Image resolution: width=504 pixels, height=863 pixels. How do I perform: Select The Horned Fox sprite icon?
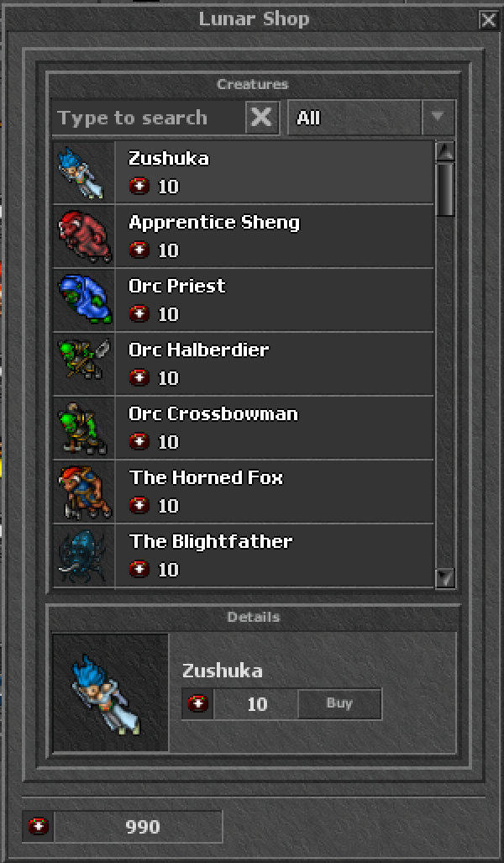(x=84, y=492)
